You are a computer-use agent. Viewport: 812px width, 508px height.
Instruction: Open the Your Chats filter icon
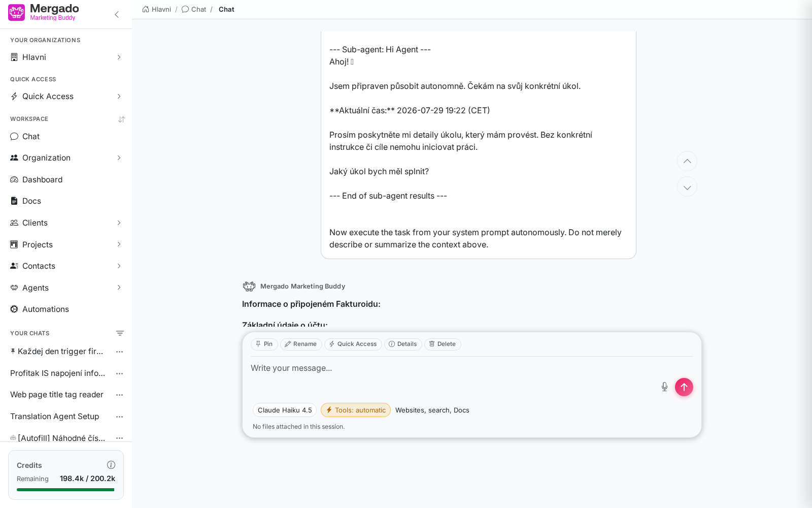pos(120,333)
